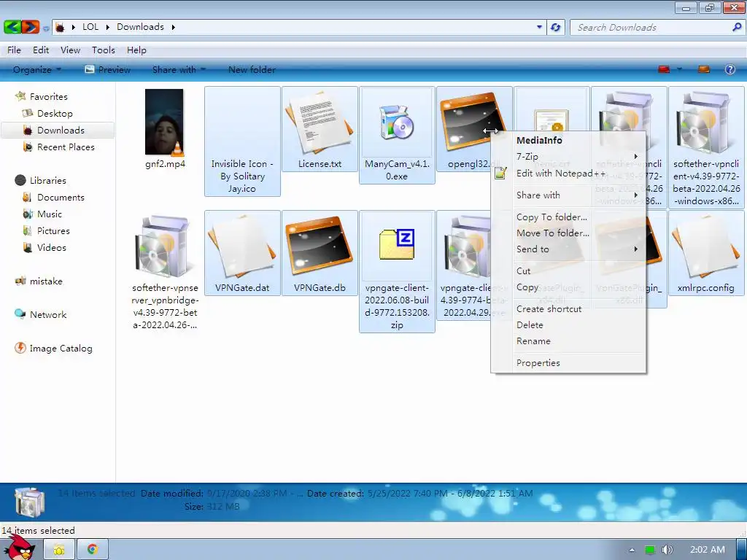Select the VPNGate.db file icon
747x560 pixels.
click(x=320, y=246)
